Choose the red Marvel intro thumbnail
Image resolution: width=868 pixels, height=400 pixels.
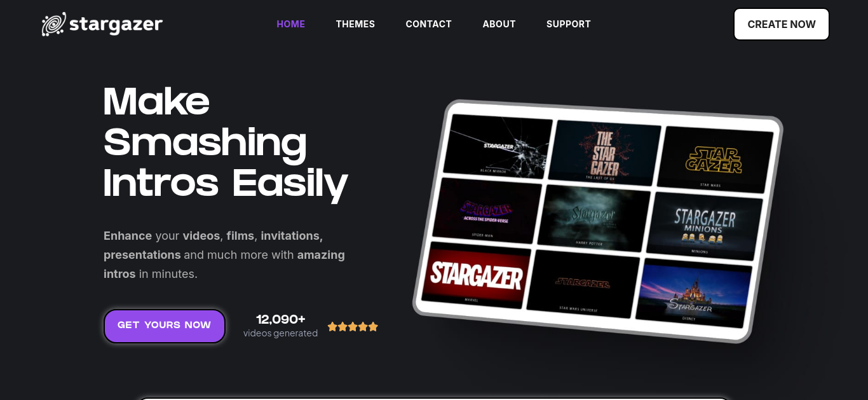(x=475, y=275)
